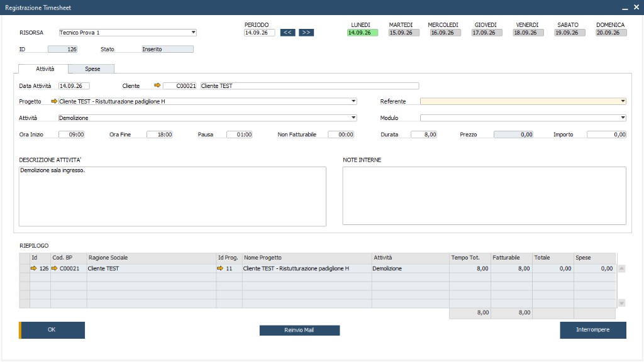The height and width of the screenshot is (362, 644).
Task: Click the Tempo Tot. column header
Action: tap(470, 258)
